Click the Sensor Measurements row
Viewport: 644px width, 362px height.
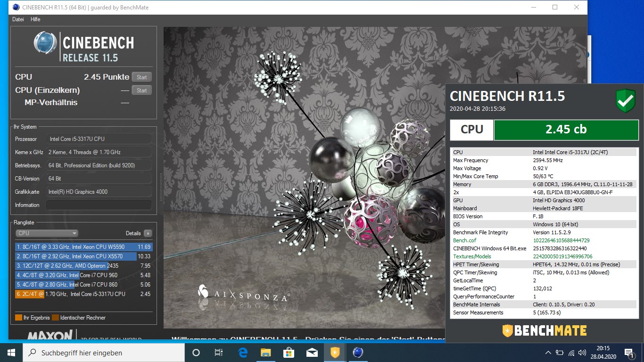pyautogui.click(x=544, y=313)
